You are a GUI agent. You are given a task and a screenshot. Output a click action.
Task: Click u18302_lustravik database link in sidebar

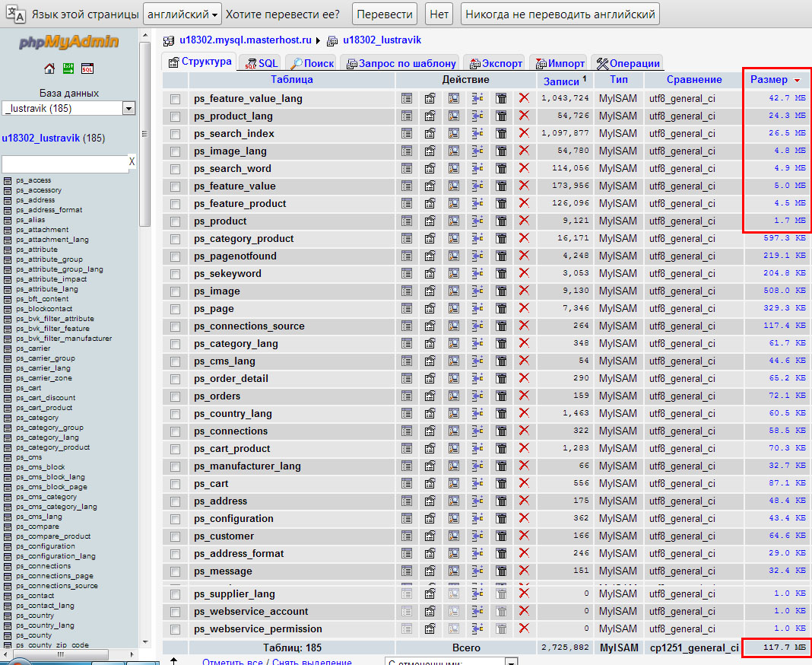tap(41, 138)
